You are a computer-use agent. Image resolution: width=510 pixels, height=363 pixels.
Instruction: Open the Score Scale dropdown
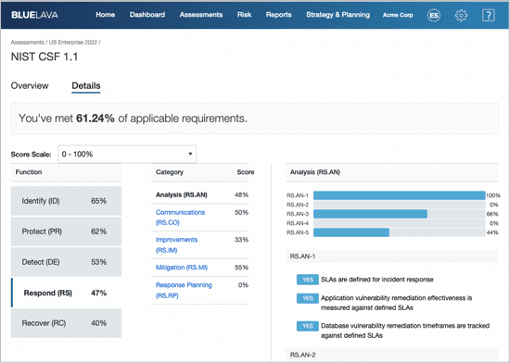(x=127, y=154)
